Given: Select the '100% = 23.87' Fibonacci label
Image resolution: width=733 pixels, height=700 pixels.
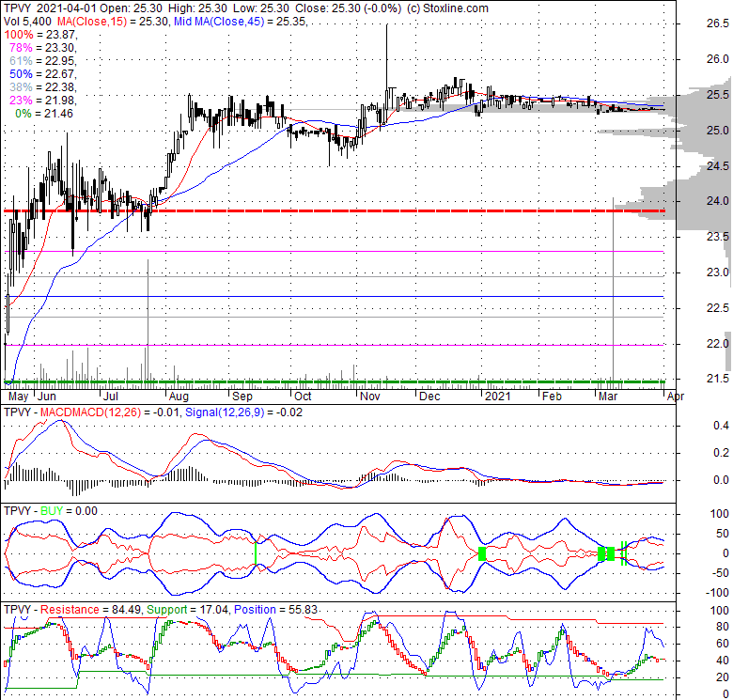Looking at the screenshot, I should click(x=40, y=35).
